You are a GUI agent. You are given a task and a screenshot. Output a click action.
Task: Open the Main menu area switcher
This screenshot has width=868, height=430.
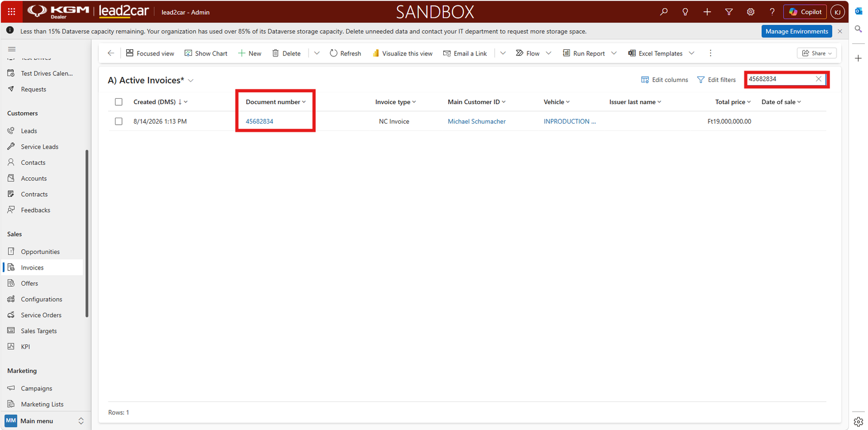tap(44, 421)
